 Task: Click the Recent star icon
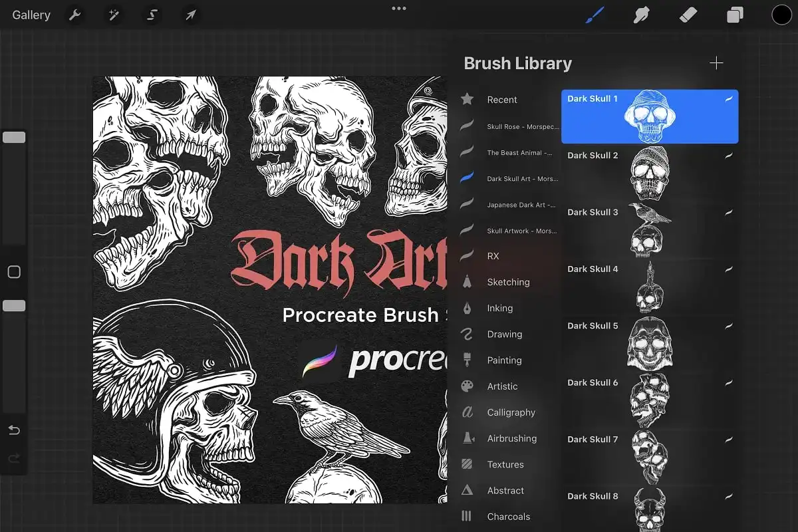pos(467,99)
